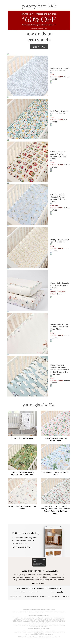78x644 pixels.
Task: Click the Pottery Barn credit card image
Action: (39, 562)
